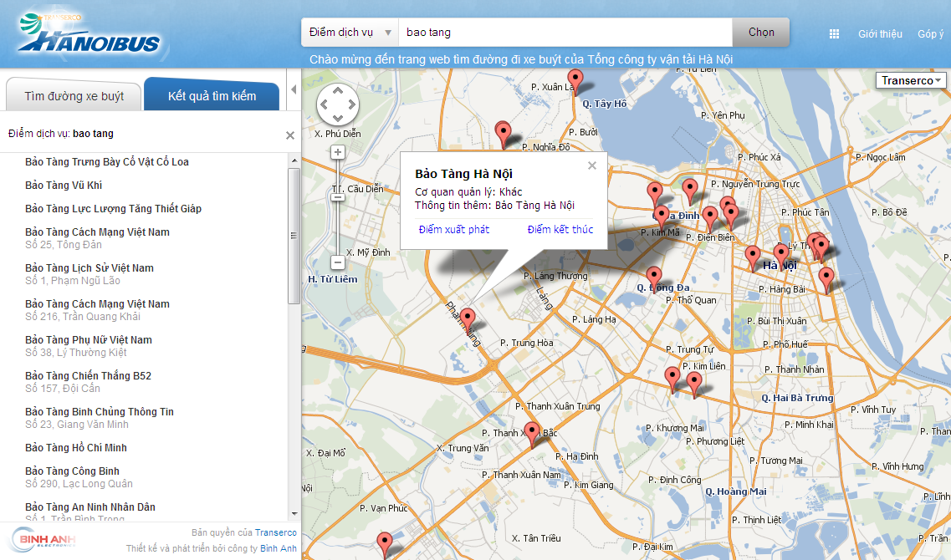Set Điểm xuất phát in the popup
Screen dimensions: 951x560
pyautogui.click(x=453, y=229)
